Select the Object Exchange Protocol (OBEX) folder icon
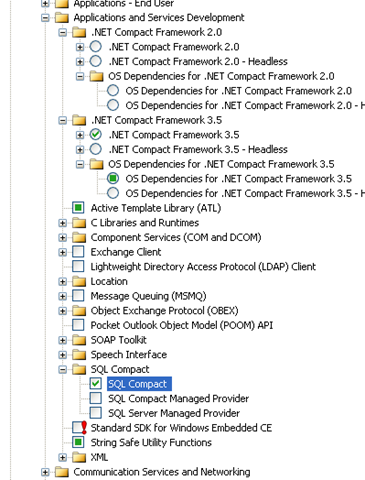365x480 pixels. pyautogui.click(x=79, y=311)
